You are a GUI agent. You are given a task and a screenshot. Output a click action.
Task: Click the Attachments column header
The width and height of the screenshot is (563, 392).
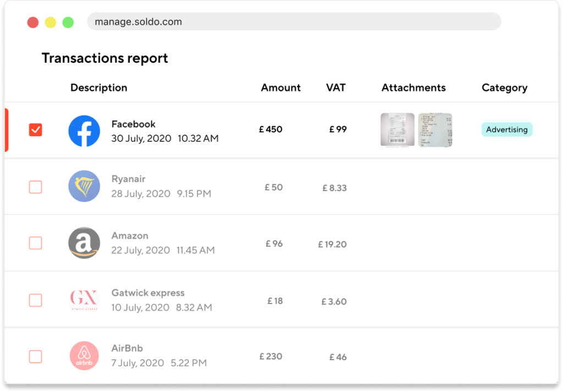pyautogui.click(x=413, y=87)
